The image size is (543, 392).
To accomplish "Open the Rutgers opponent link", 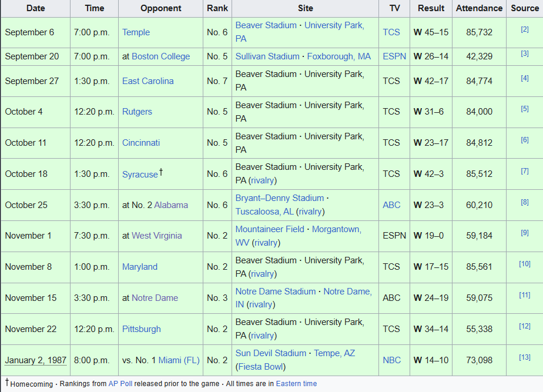I will (x=137, y=112).
